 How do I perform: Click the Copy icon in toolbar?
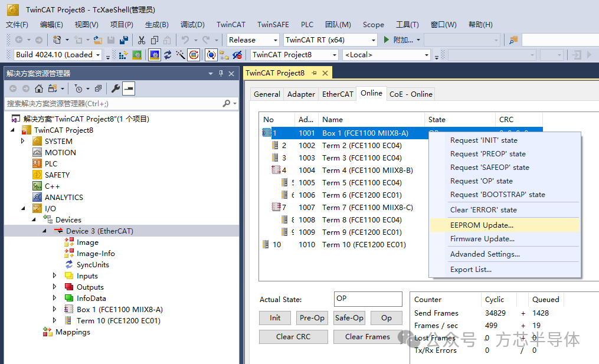155,40
